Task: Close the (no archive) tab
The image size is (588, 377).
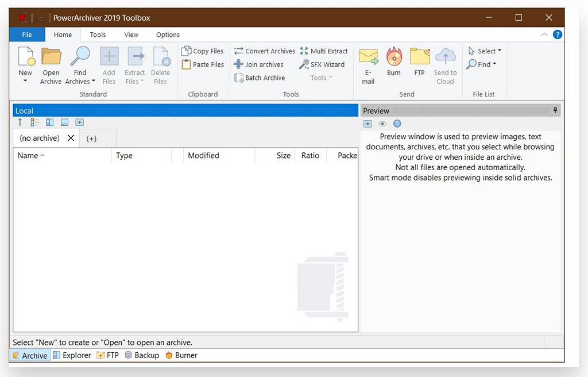Action: coord(71,138)
